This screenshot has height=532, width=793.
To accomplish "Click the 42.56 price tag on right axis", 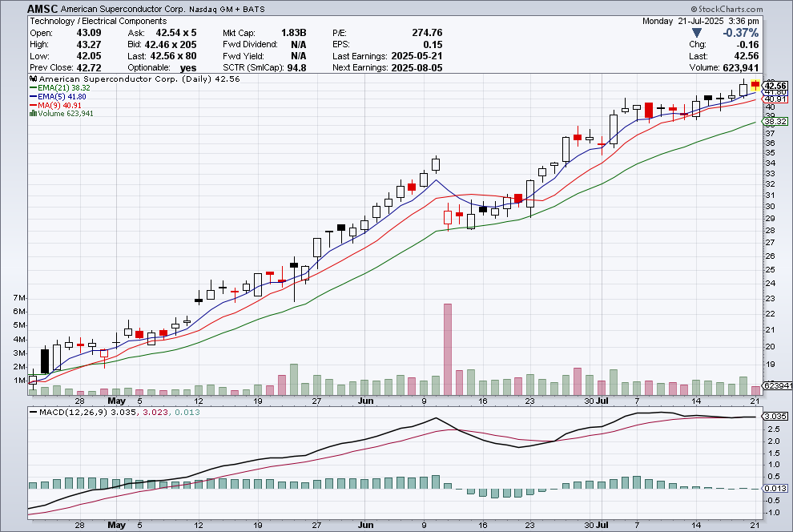I will pos(775,86).
